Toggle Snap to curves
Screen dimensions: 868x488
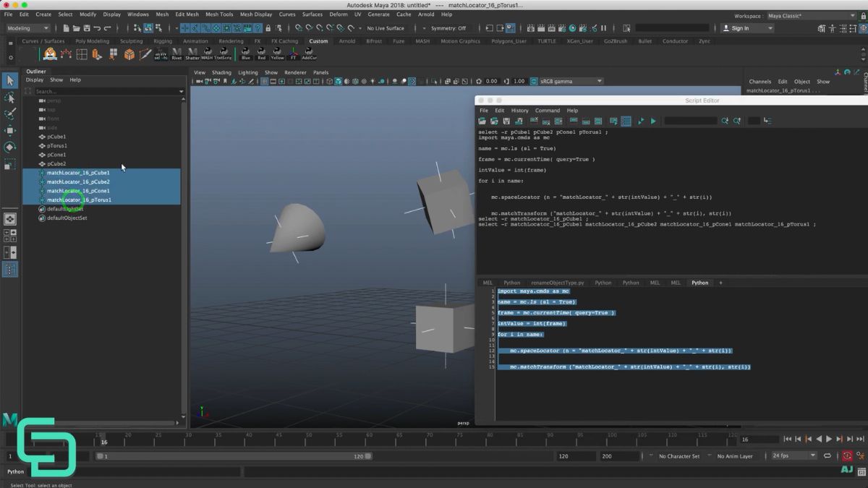(309, 28)
